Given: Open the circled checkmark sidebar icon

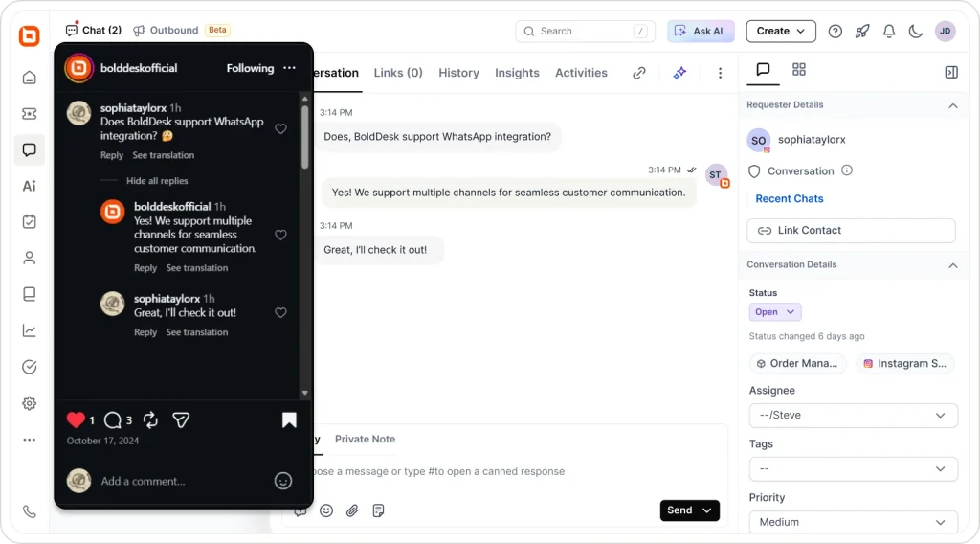Looking at the screenshot, I should (30, 367).
